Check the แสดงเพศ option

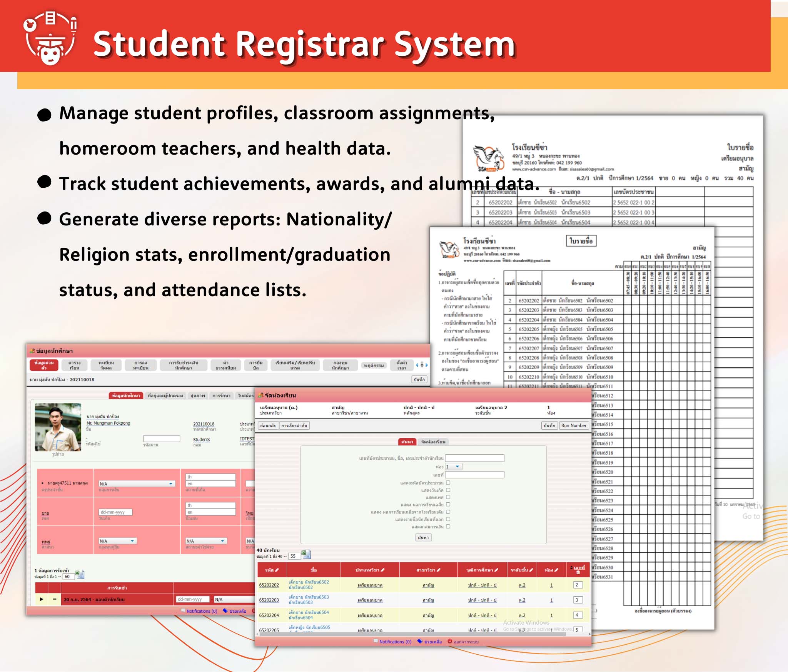pos(448,497)
